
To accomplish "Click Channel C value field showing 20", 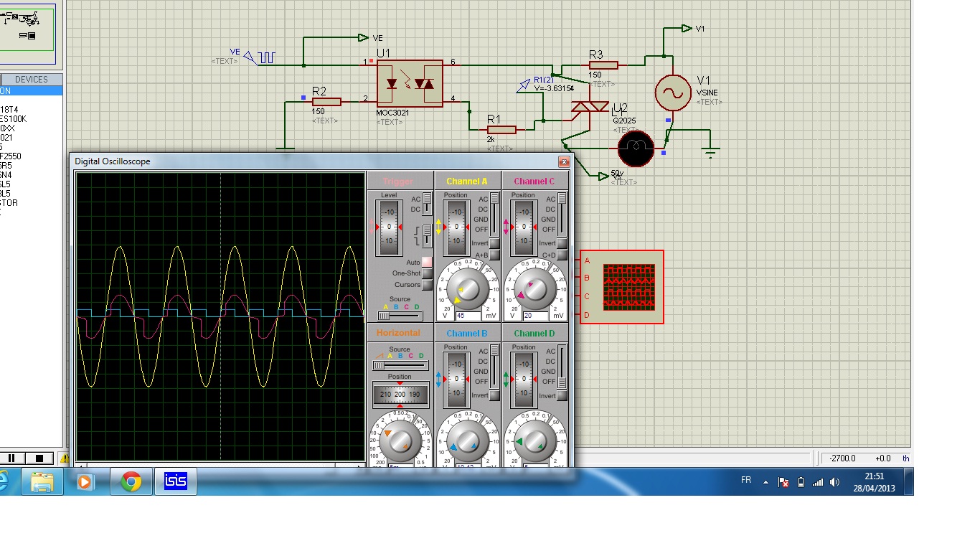I will 537,316.
